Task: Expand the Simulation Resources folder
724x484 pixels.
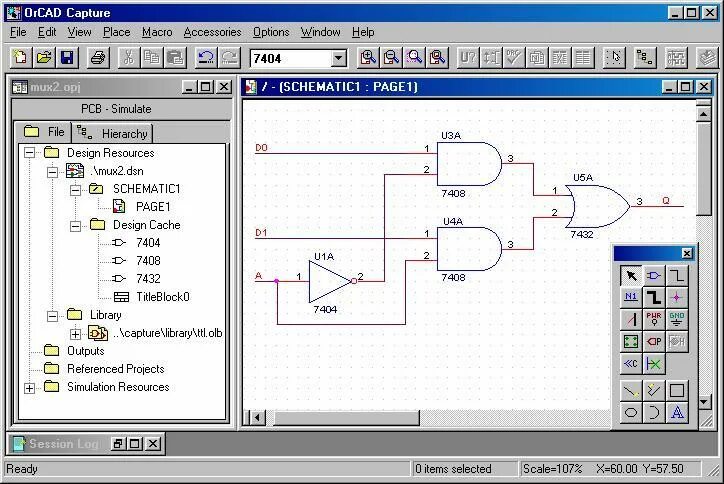Action: coord(30,387)
